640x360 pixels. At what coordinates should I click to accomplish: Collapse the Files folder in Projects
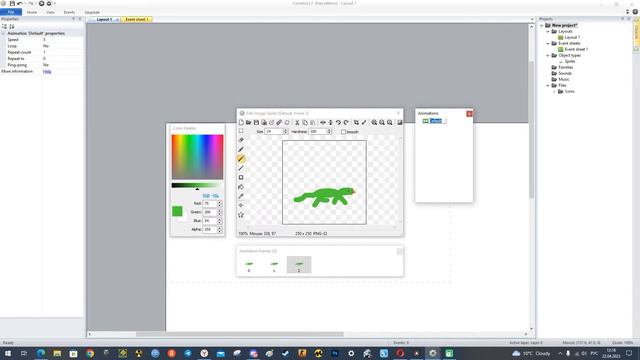pos(548,85)
